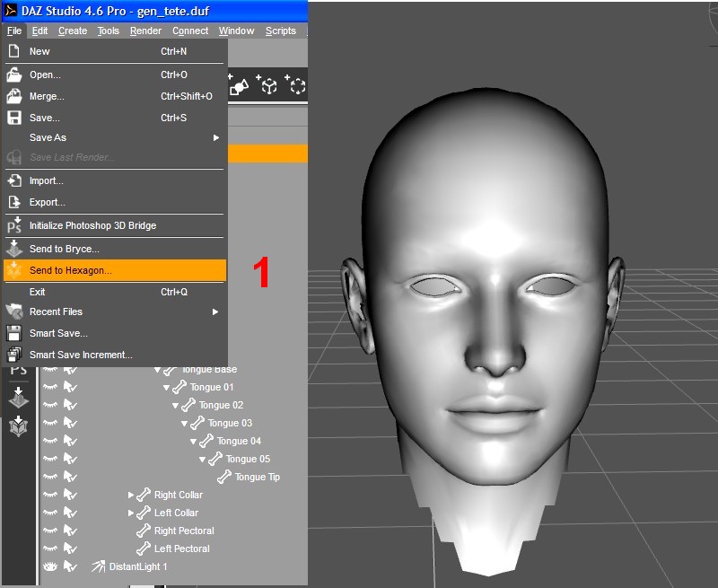Click the selectable arrow icon for Tongue Tip

click(x=70, y=477)
